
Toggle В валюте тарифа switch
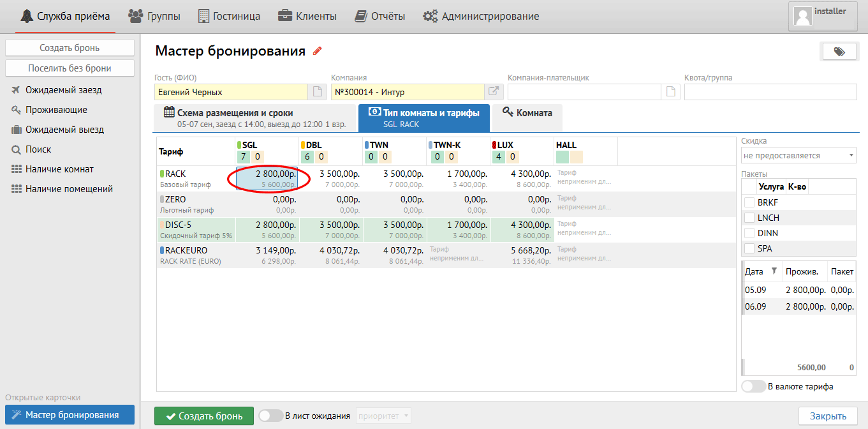point(753,386)
